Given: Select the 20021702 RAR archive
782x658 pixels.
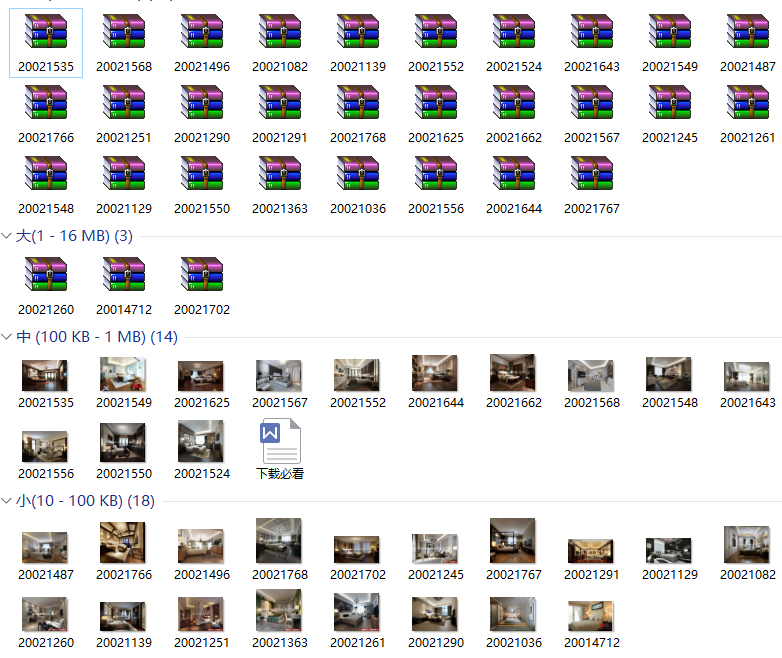Looking at the screenshot, I should point(202,274).
